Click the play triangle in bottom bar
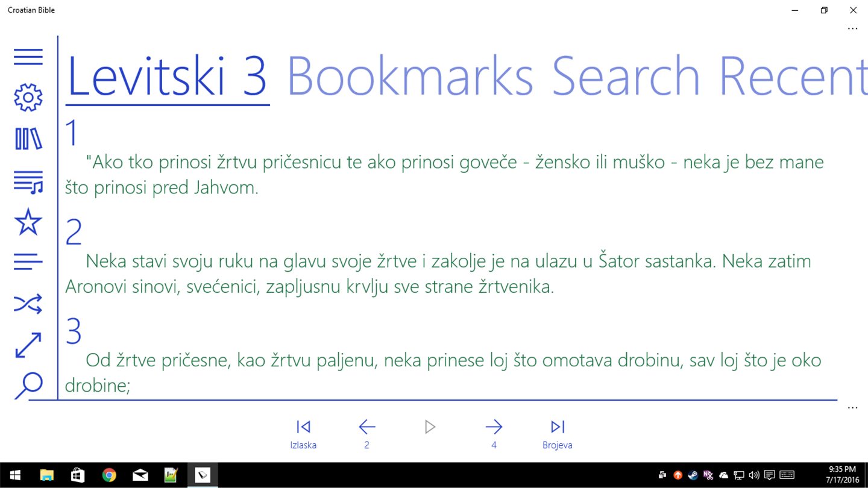Viewport: 868px width, 488px height. click(430, 427)
